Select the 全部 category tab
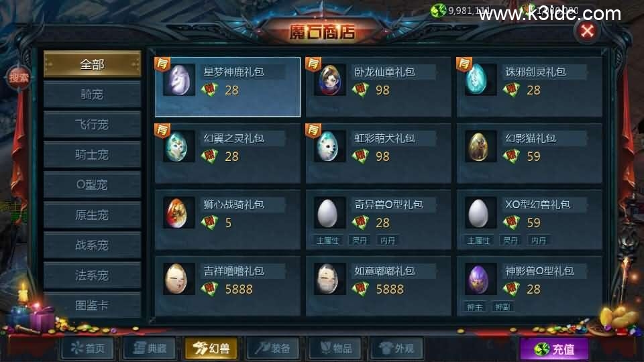 pyautogui.click(x=92, y=64)
